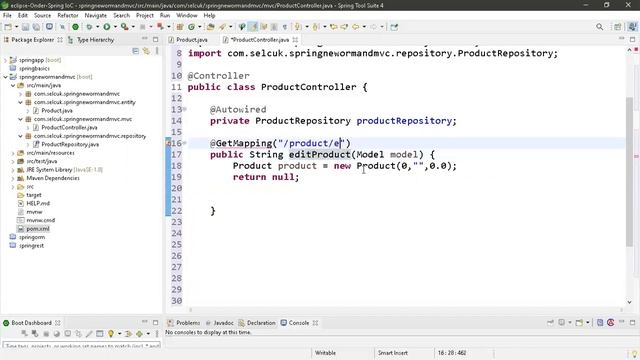This screenshot has height=360, width=640.
Task: Click the Forward navigation arrow icon
Action: coord(373,27)
